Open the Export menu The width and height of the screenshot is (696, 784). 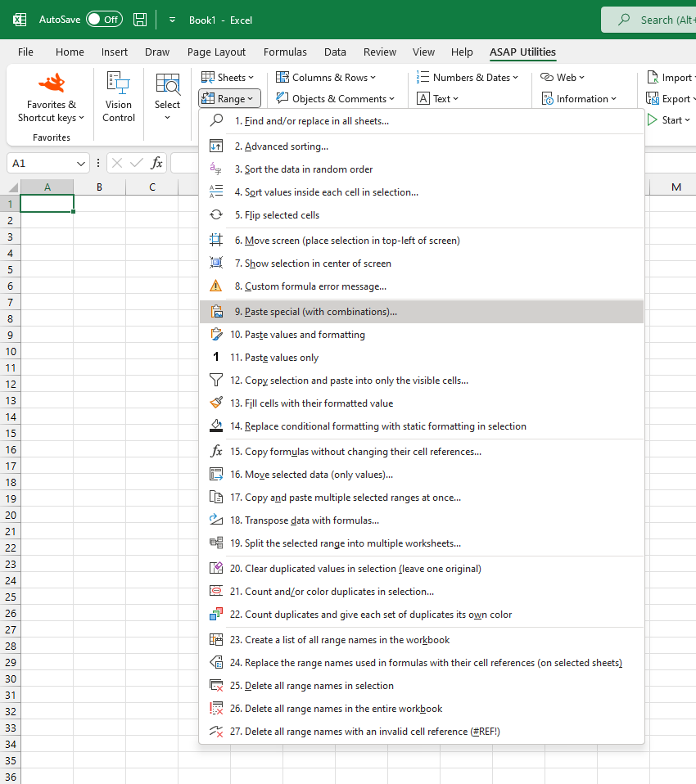pyautogui.click(x=671, y=98)
